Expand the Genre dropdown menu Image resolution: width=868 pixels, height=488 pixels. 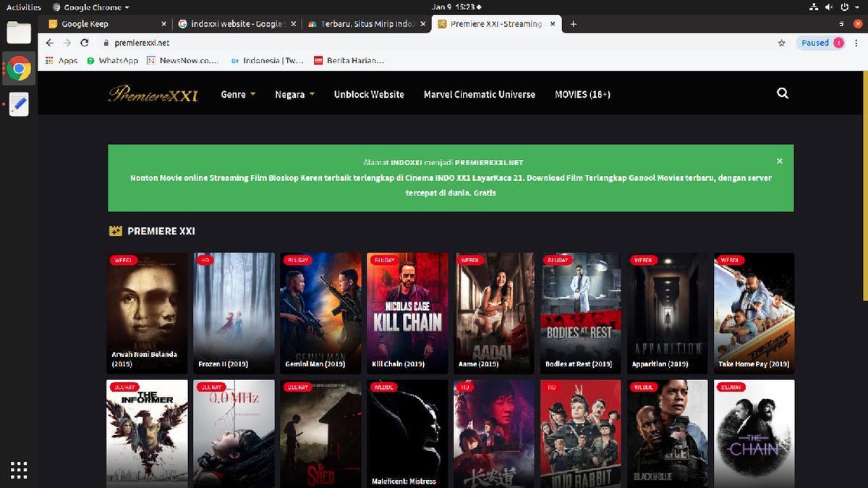[x=238, y=94]
